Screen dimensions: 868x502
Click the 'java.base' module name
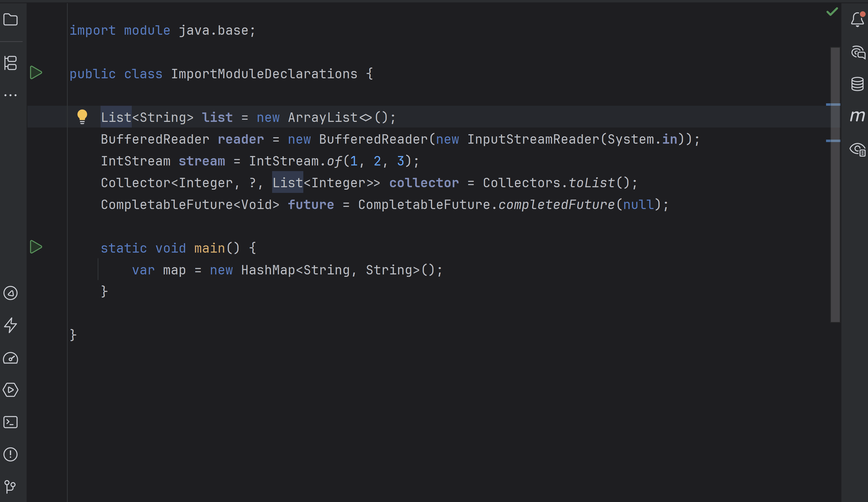(x=214, y=30)
